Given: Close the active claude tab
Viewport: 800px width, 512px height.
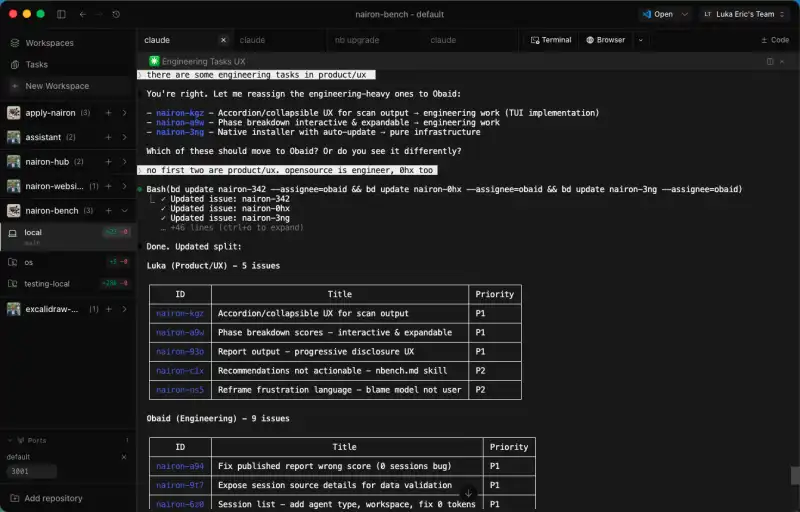Looking at the screenshot, I should (x=223, y=40).
